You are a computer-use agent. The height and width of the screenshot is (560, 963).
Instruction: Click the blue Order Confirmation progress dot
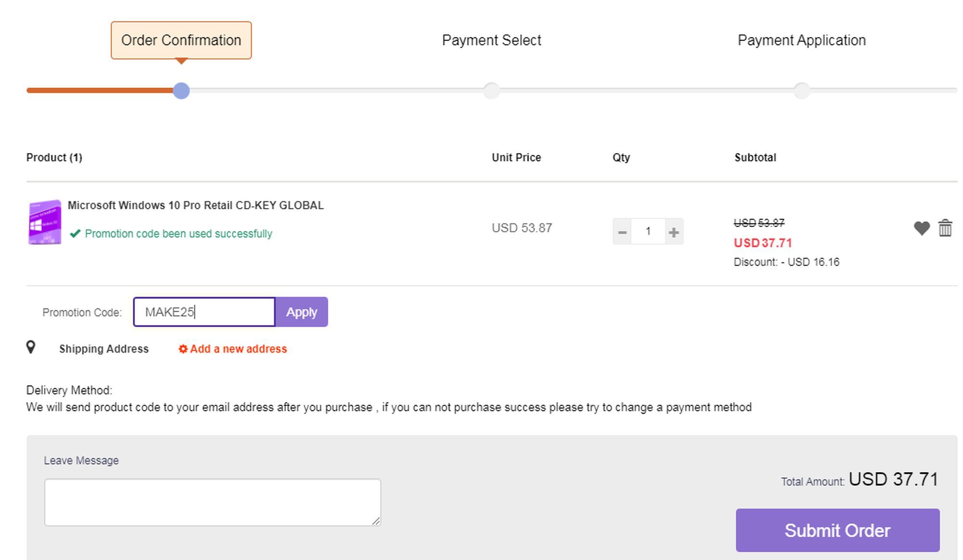(181, 90)
